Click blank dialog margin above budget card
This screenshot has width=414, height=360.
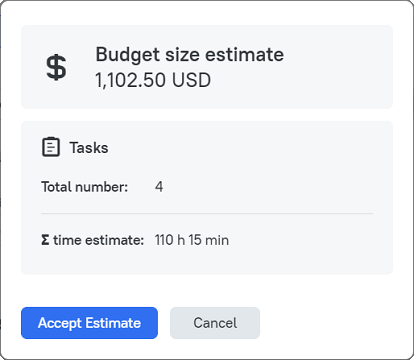pyautogui.click(x=207, y=13)
